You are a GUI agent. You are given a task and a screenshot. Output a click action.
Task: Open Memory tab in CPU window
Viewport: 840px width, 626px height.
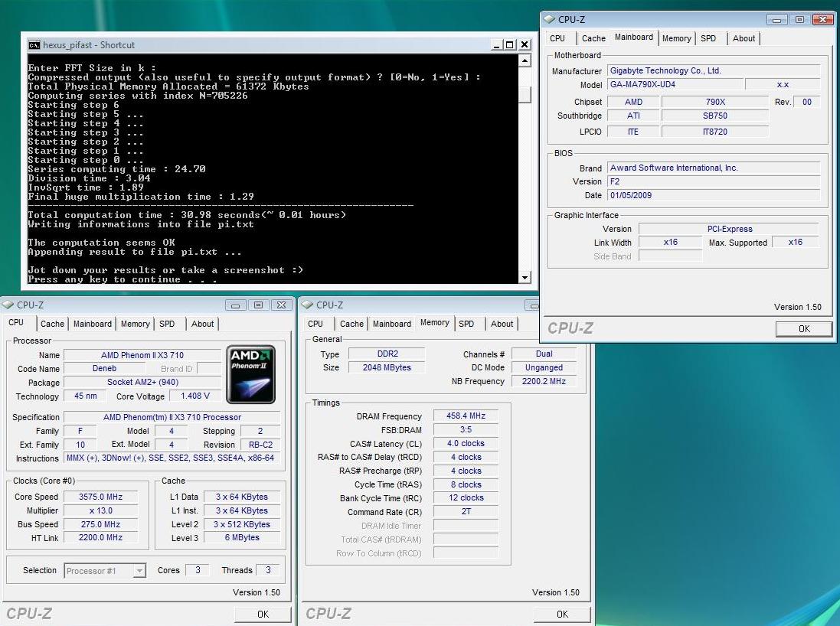click(x=135, y=324)
